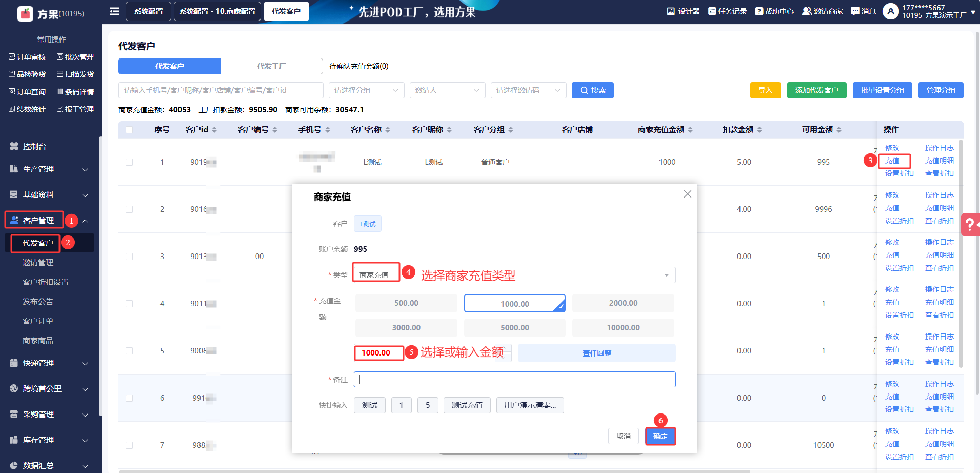Open 订单审核 shortcut in common operations
Screen dimensions: 980x473
coord(28,57)
